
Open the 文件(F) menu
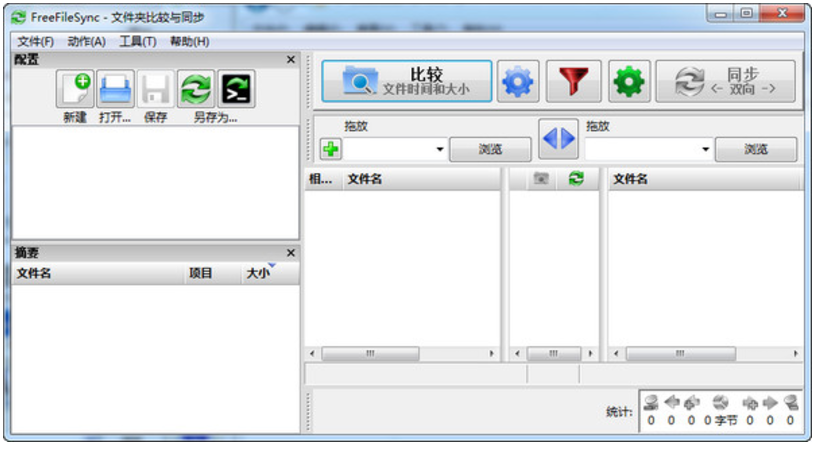tap(35, 41)
